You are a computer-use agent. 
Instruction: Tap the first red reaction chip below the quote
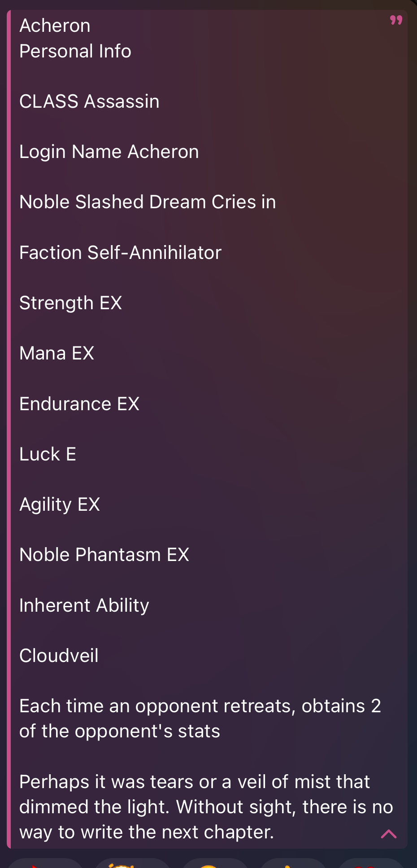(x=45, y=864)
